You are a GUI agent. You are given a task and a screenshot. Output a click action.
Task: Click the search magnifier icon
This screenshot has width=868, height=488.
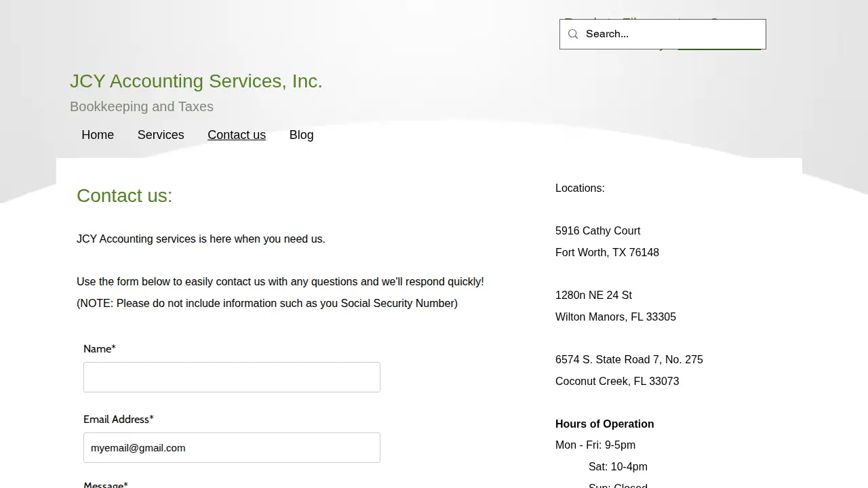(573, 34)
